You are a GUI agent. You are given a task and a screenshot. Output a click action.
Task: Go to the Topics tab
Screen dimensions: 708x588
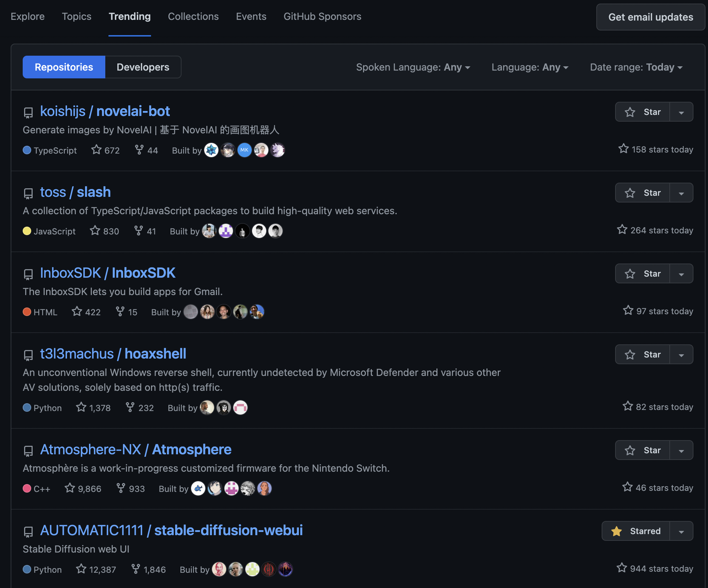pyautogui.click(x=77, y=16)
